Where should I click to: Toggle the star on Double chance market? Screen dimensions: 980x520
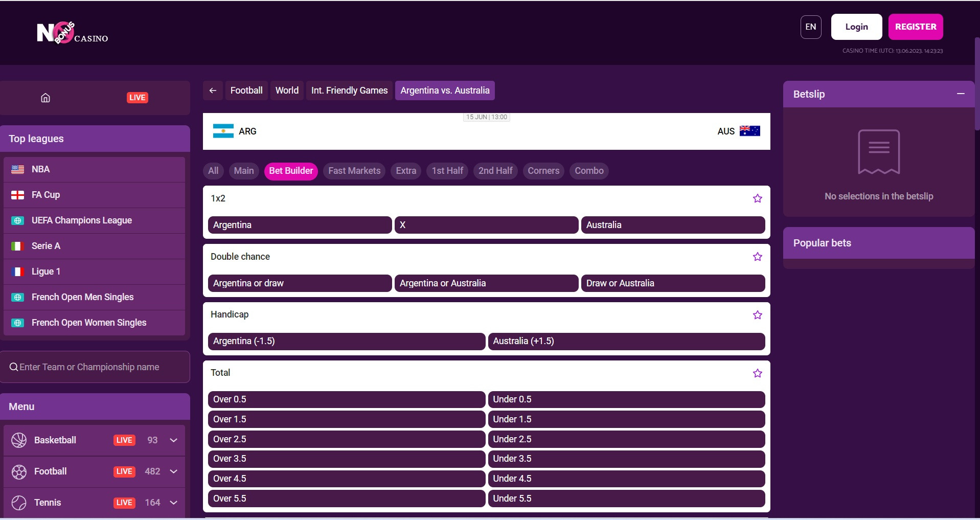(757, 257)
